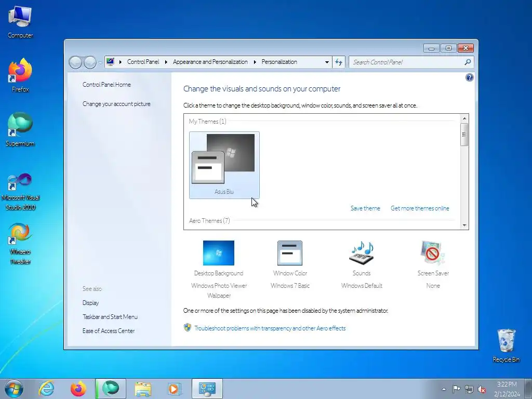The width and height of the screenshot is (532, 399).
Task: Click the Aero Themes (7) heading
Action: coord(209,220)
